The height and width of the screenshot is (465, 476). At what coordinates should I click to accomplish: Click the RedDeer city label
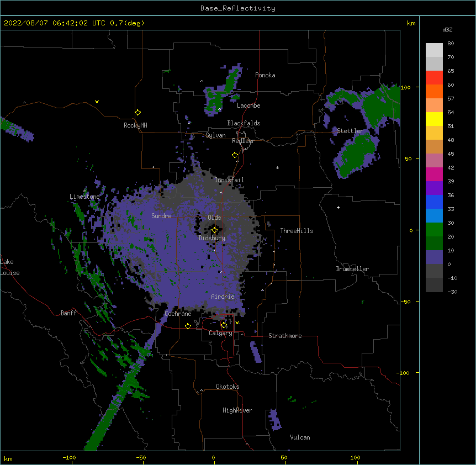click(x=243, y=141)
